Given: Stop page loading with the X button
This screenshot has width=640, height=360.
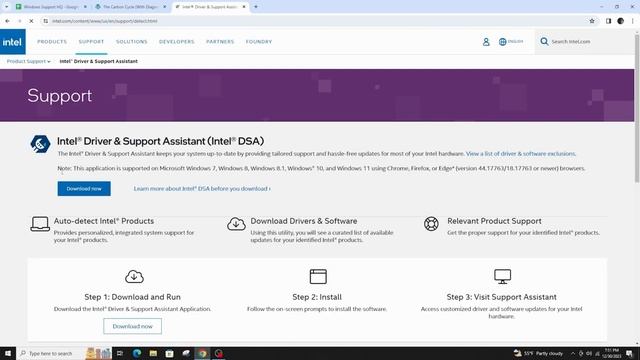Looking at the screenshot, I should pyautogui.click(x=31, y=21).
